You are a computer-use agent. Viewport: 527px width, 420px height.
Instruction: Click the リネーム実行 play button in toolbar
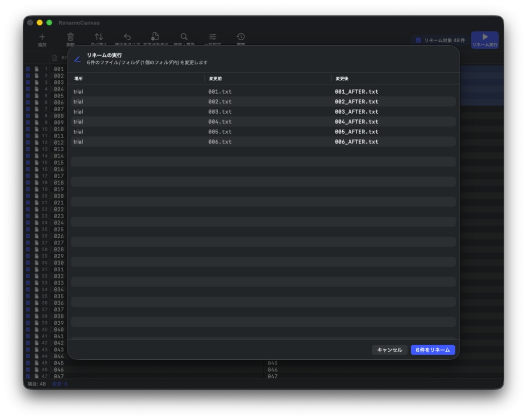pyautogui.click(x=485, y=40)
